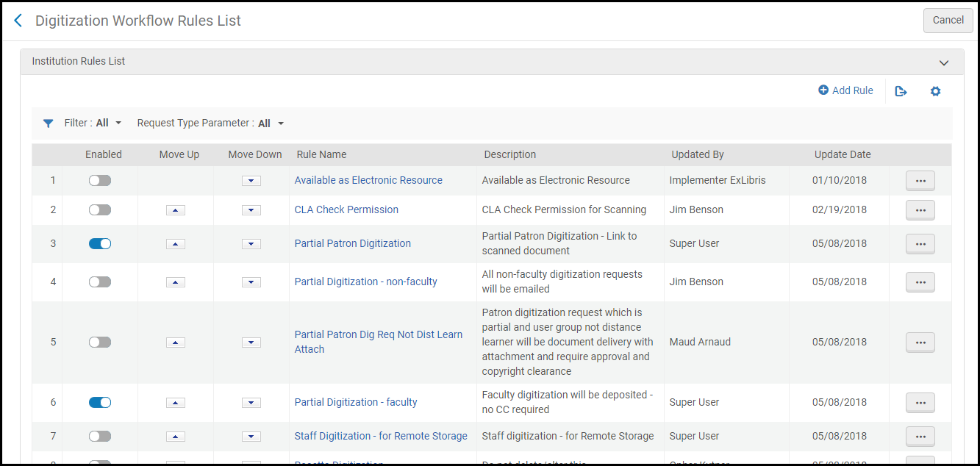The width and height of the screenshot is (980, 466).
Task: Move down Partial Patron Dig Req rule
Action: click(x=251, y=343)
